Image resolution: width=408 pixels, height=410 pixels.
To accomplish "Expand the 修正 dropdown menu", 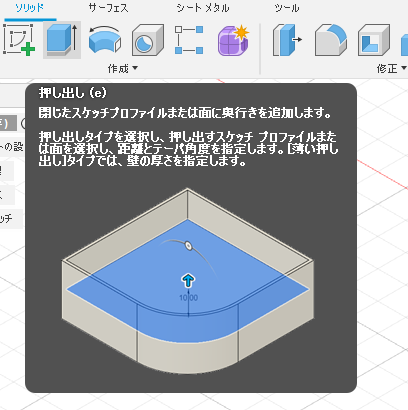I will point(392,69).
